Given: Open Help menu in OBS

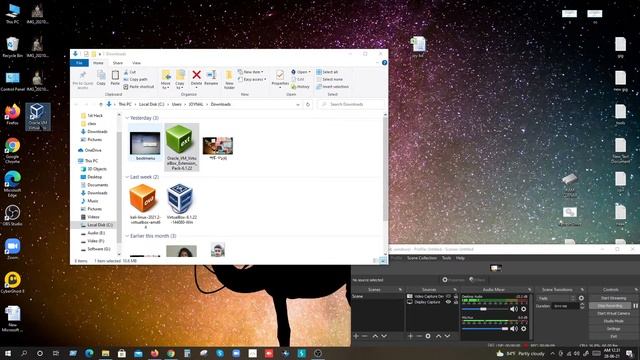Looking at the screenshot, I should (460, 258).
